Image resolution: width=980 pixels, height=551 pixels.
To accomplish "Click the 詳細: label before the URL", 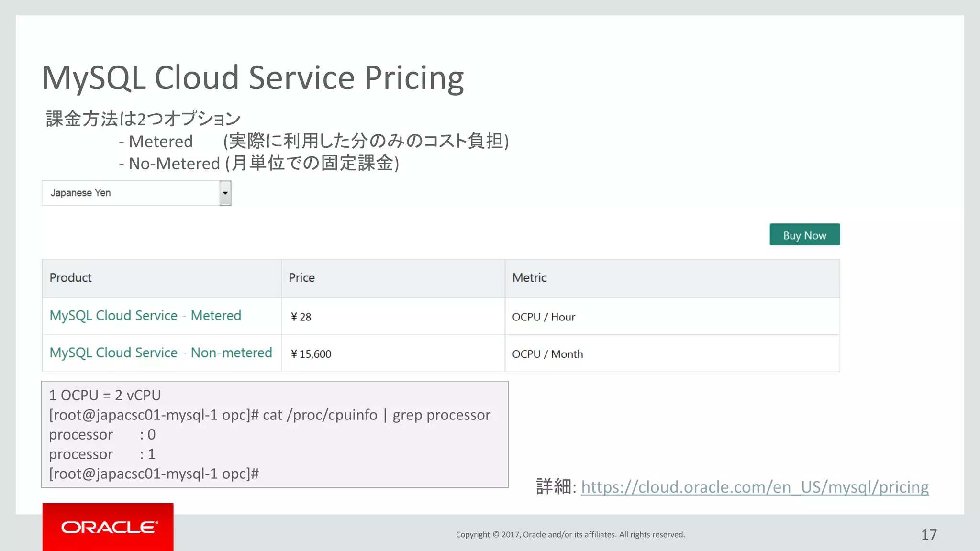I will click(x=556, y=487).
